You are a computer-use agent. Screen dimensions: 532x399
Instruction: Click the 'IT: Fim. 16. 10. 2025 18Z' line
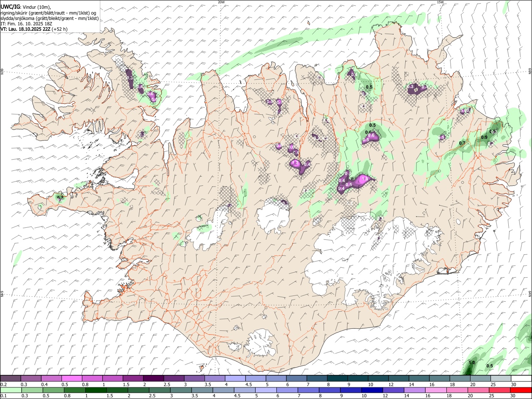coord(26,24)
